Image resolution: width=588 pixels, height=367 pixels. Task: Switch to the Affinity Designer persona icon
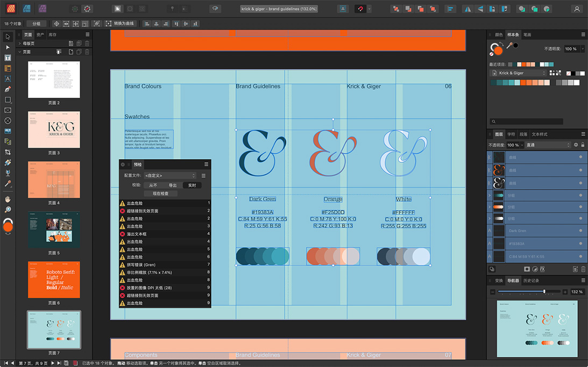(26, 9)
